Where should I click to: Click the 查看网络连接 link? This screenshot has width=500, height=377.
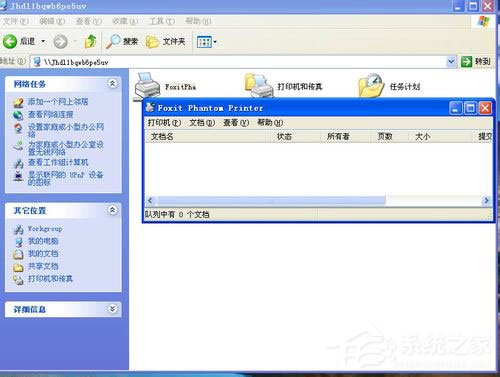(x=51, y=115)
